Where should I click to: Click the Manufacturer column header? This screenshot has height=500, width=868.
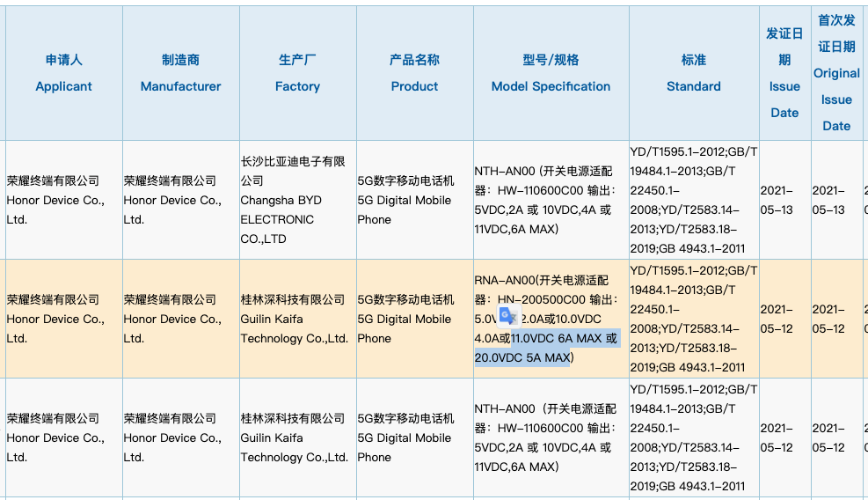point(180,73)
